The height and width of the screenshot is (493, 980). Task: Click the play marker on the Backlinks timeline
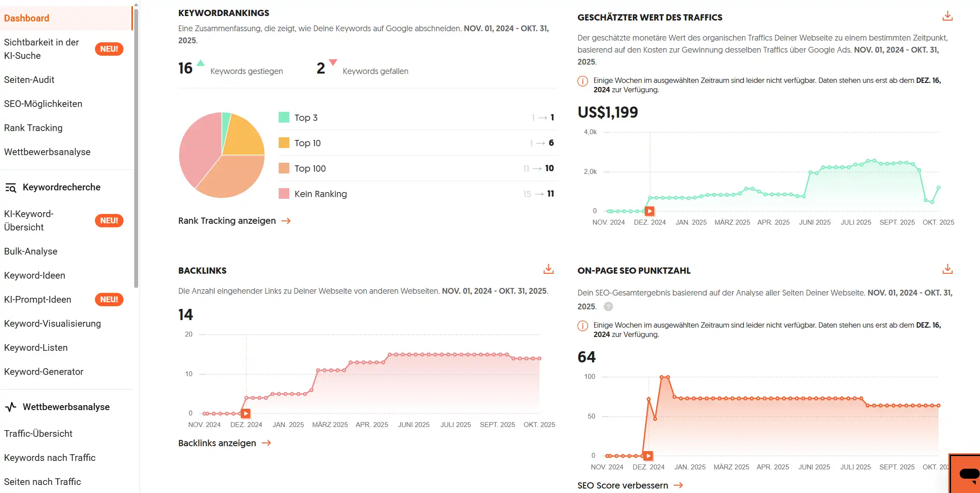[246, 414]
